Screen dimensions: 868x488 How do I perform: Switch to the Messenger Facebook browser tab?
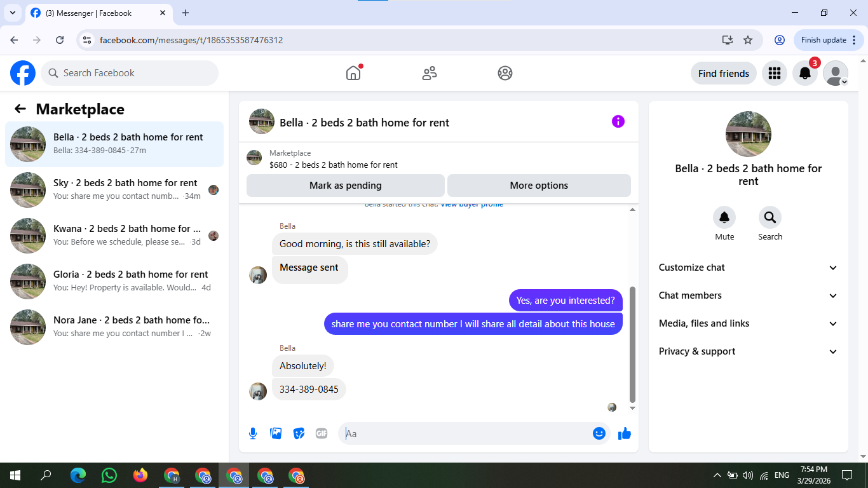click(99, 13)
